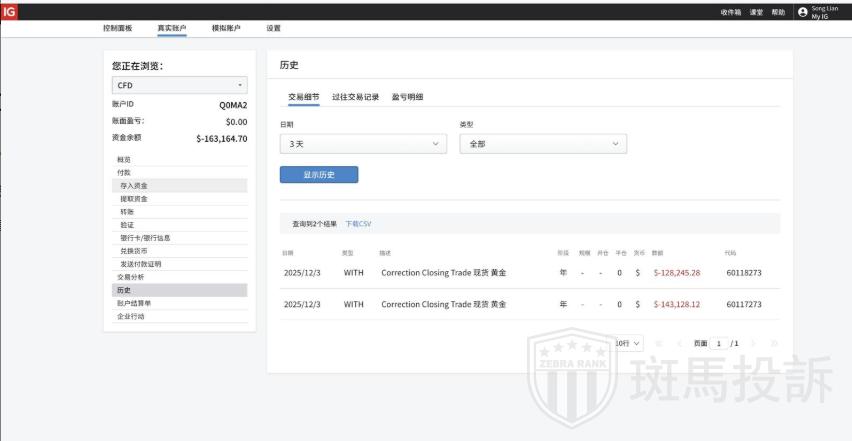Open the 模拟账户 tab in top navigation
Viewport: 852px width, 441px height.
click(226, 28)
